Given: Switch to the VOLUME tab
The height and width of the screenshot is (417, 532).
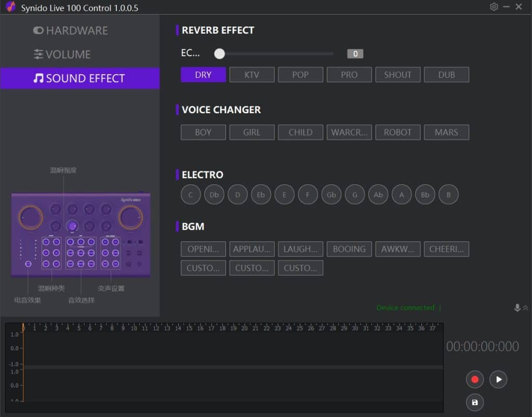Looking at the screenshot, I should pyautogui.click(x=62, y=54).
